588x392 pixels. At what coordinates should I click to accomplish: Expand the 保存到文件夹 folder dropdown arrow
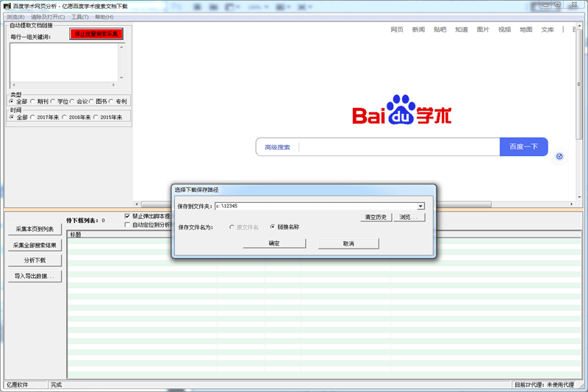click(420, 206)
